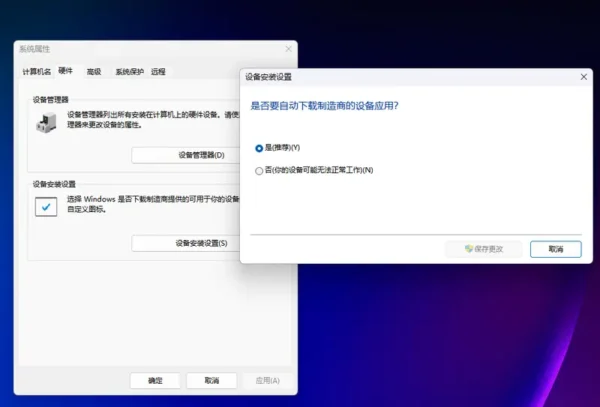Viewport: 600px width, 407px height.
Task: Open the 硬件 tab
Action: point(66,71)
